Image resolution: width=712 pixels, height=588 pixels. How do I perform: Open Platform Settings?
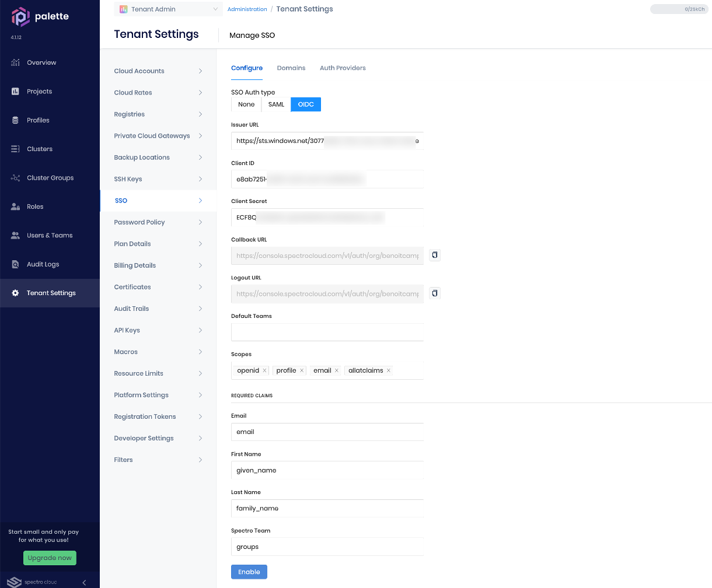158,395
